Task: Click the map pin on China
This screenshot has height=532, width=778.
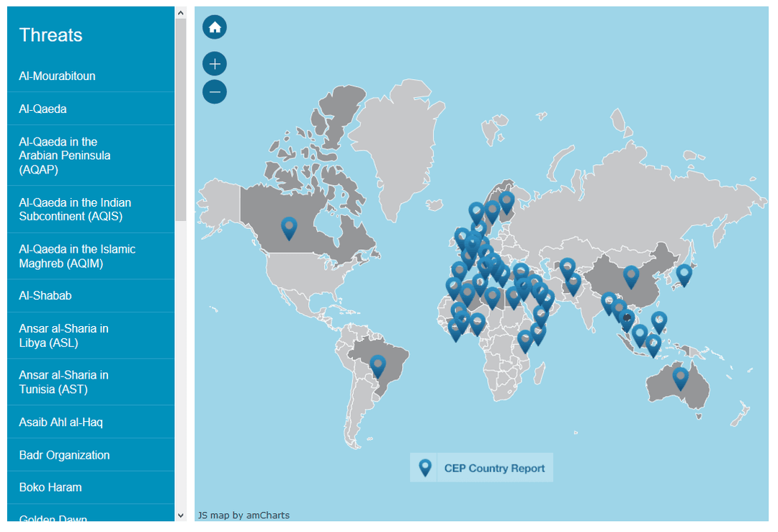Action: point(631,275)
